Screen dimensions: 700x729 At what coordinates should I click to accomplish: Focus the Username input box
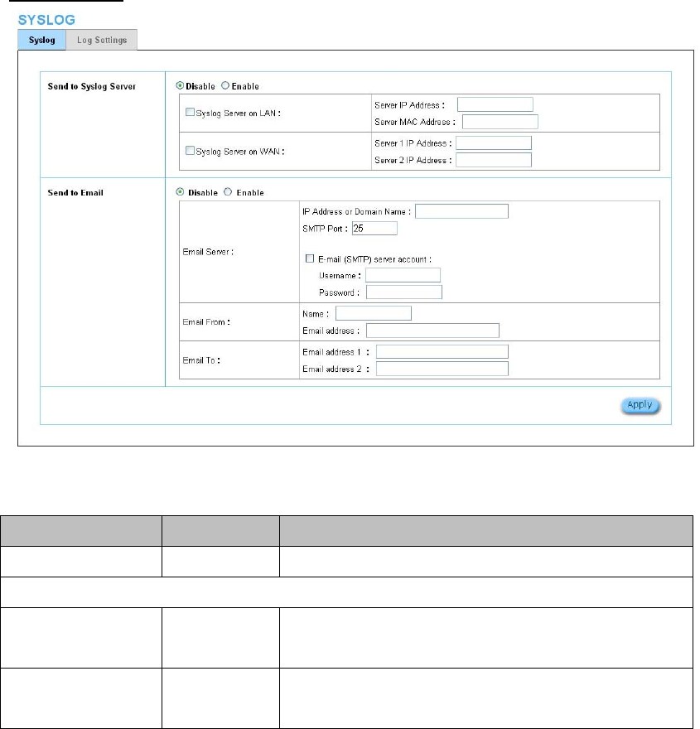pyautogui.click(x=403, y=275)
